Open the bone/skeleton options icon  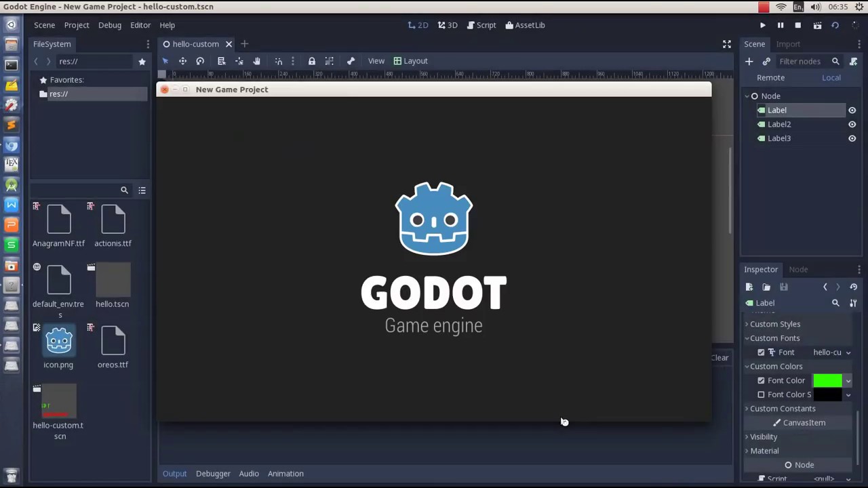(x=351, y=61)
